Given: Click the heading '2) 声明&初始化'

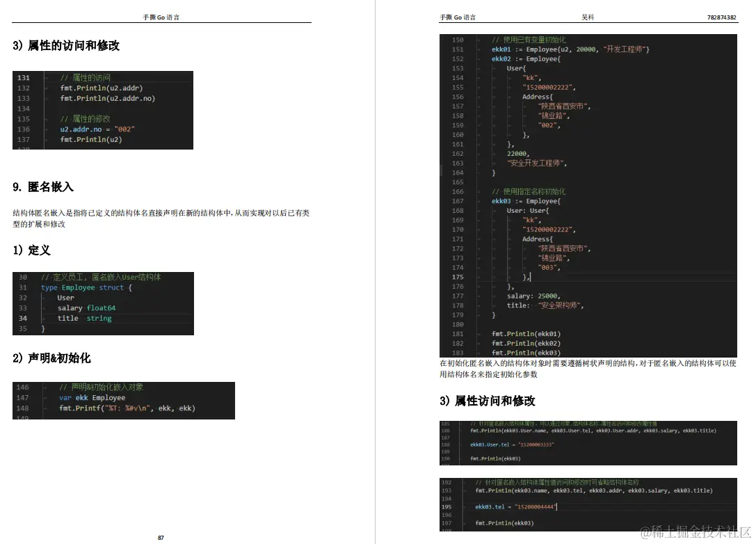Looking at the screenshot, I should (51, 358).
